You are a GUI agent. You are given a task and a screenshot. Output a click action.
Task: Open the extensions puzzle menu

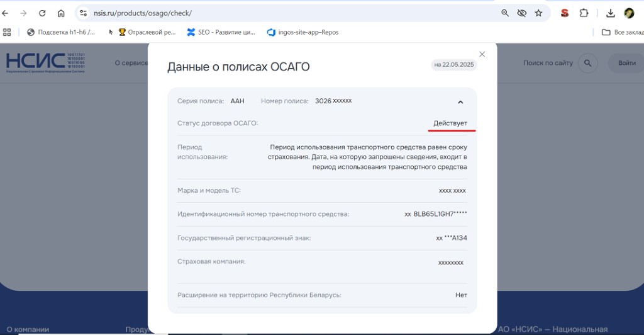584,13
